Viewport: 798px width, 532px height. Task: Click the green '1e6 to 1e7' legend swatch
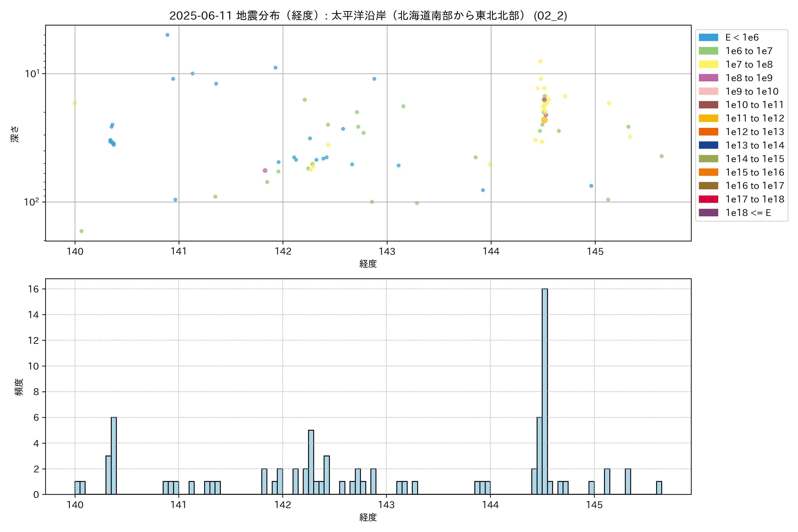point(708,51)
